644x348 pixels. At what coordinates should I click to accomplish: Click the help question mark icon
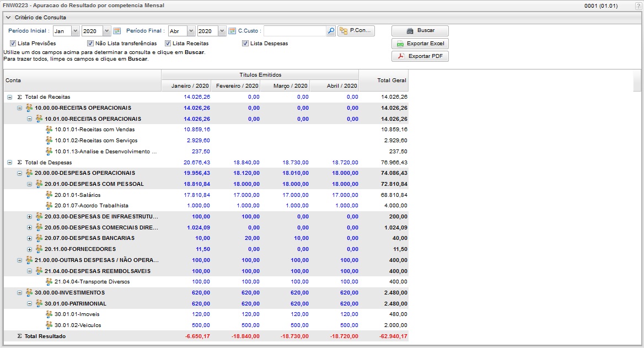coord(637,6)
